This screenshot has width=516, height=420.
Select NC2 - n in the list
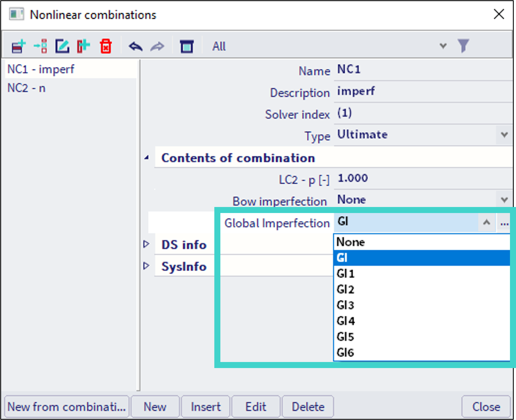point(26,88)
